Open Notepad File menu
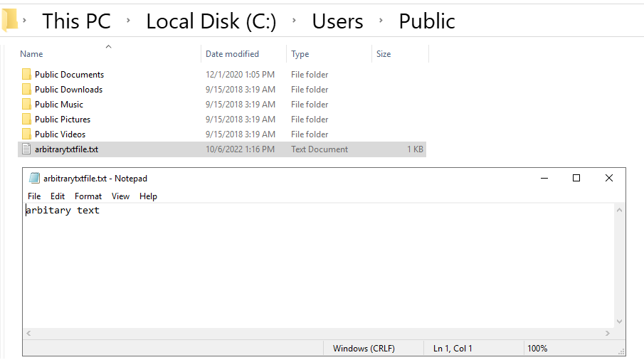Image resolution: width=644 pixels, height=360 pixels. tap(34, 196)
